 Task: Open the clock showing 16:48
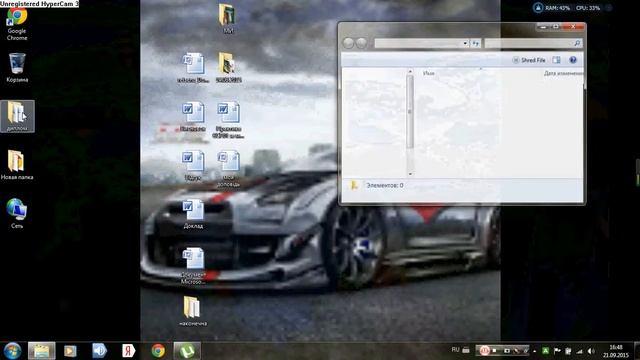[616, 351]
